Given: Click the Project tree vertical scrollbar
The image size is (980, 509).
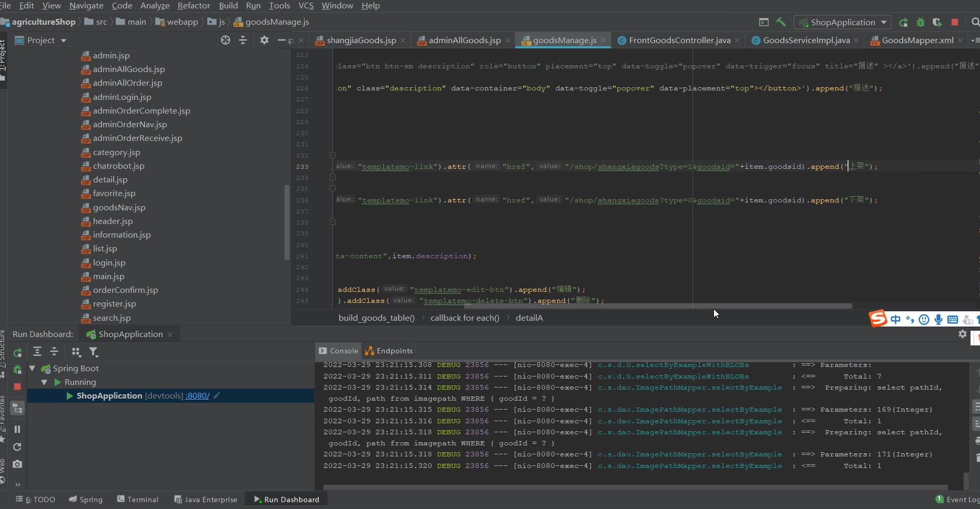Looking at the screenshot, I should tap(287, 222).
